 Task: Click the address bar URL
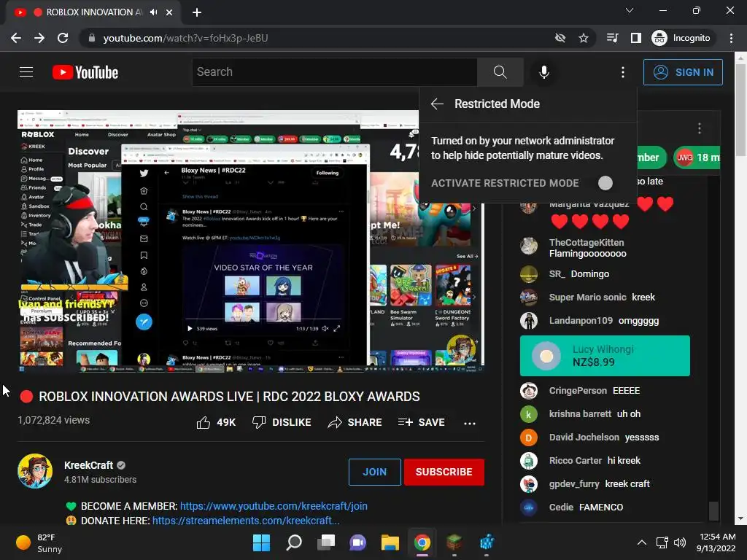(x=185, y=38)
